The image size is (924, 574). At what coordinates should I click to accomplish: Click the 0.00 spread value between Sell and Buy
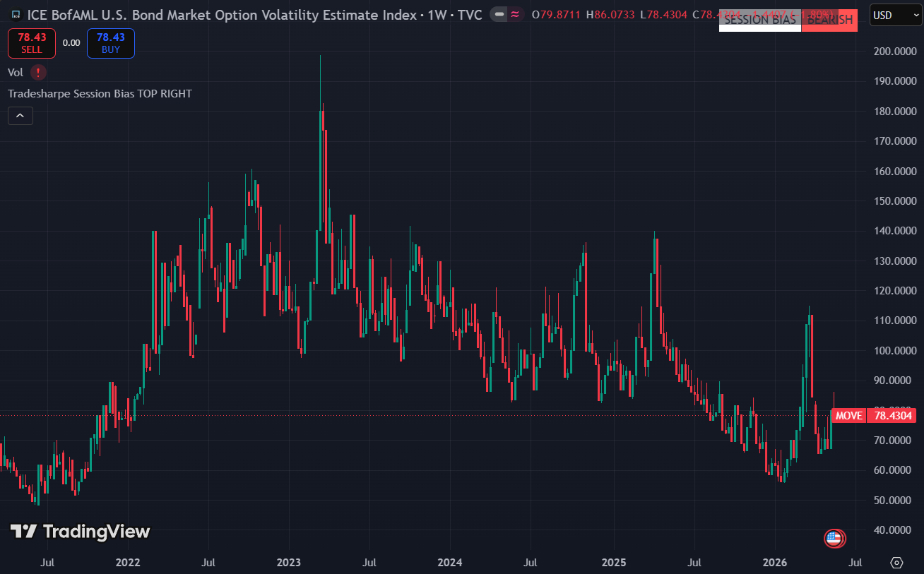(71, 43)
